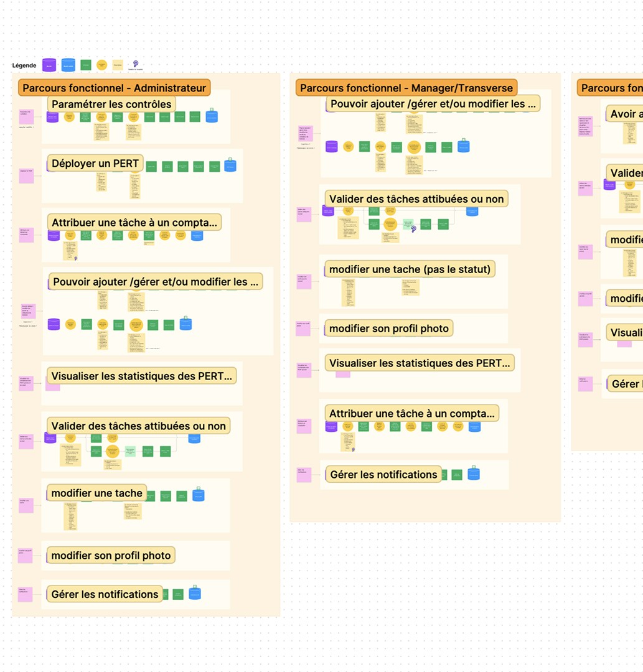Select 'Gérer les notifications' in Manager/Transverse column
643x672 pixels.
pos(383,474)
